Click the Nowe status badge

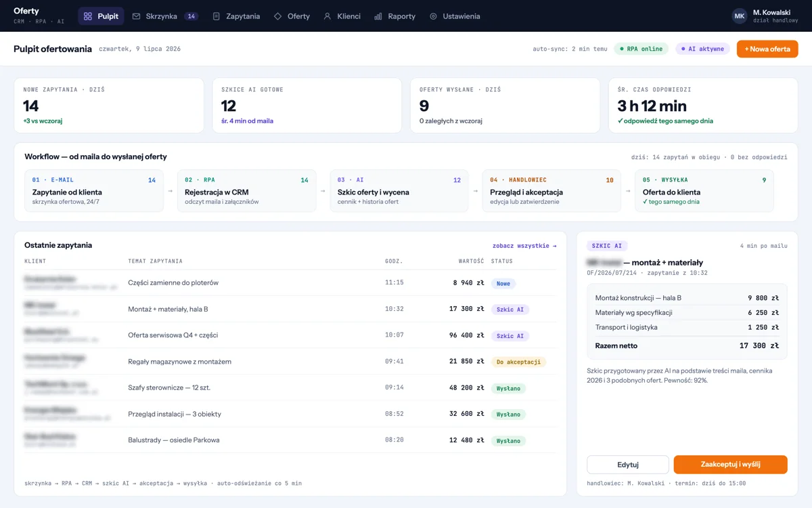503,283
